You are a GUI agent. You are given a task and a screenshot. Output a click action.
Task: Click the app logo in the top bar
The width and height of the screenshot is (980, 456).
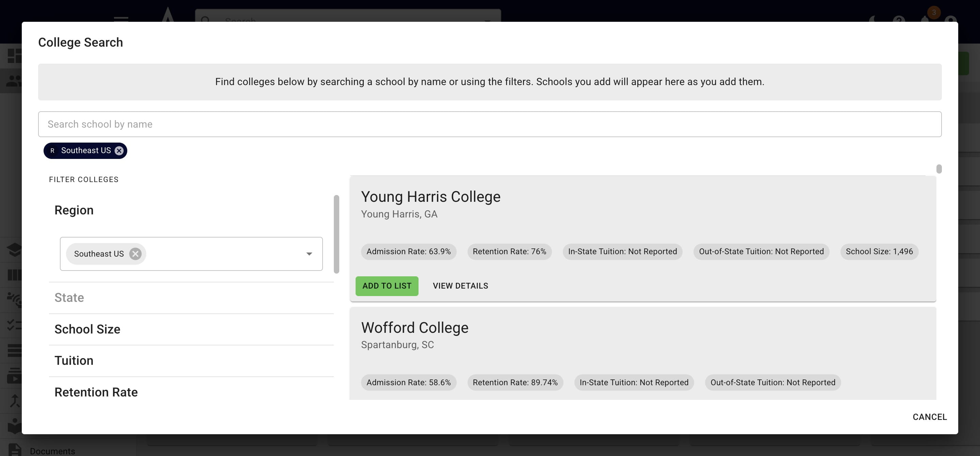tap(168, 14)
